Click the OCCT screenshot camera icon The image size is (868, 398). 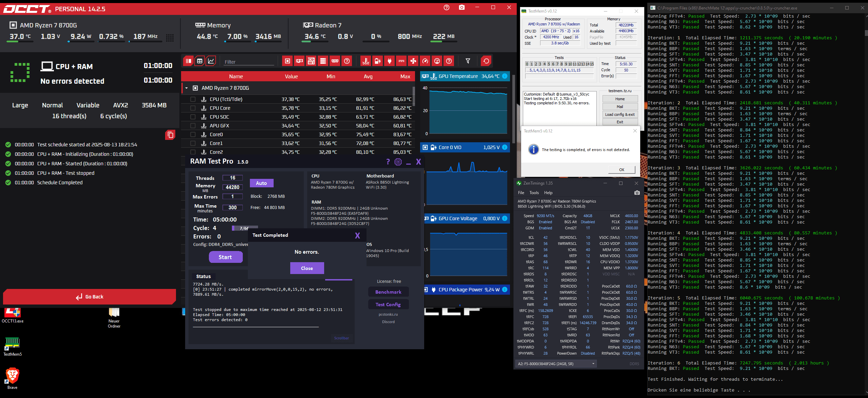[461, 7]
